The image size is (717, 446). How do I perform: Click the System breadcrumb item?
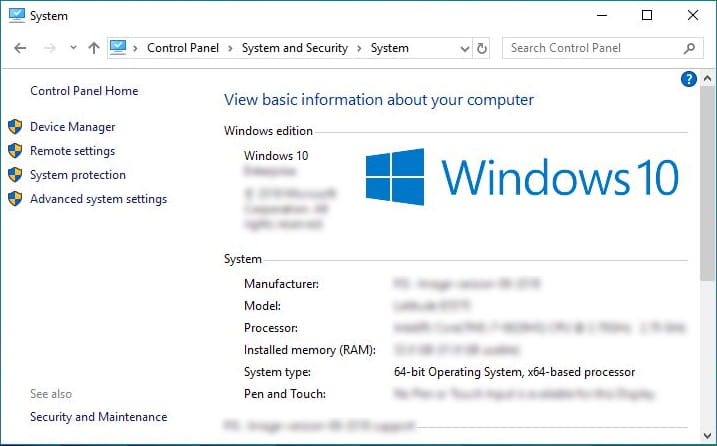390,48
